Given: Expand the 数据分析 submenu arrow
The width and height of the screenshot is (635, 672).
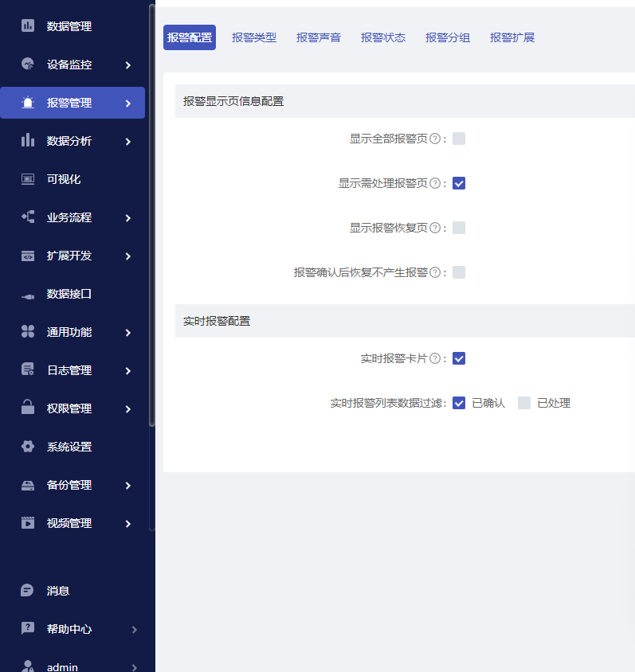Looking at the screenshot, I should coord(127,142).
